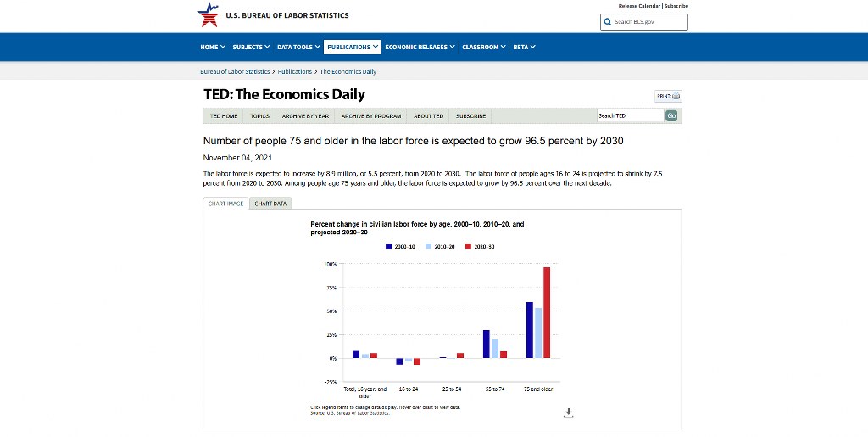Viewport: 868px width, 437px height.
Task: Click the '75 and older' axis label
Action: (538, 389)
